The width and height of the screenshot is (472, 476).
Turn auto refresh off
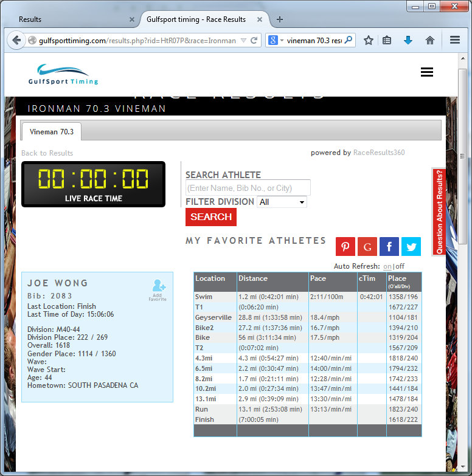[x=400, y=266]
